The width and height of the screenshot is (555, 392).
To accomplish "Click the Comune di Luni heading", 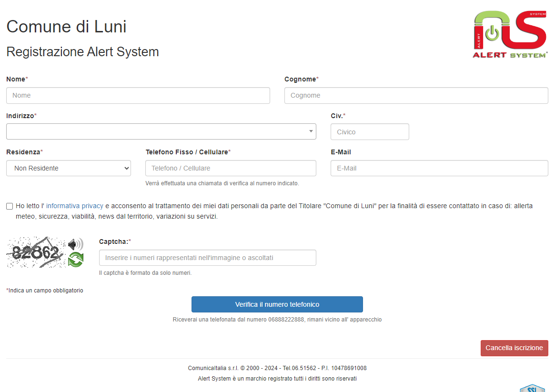I will coord(66,26).
